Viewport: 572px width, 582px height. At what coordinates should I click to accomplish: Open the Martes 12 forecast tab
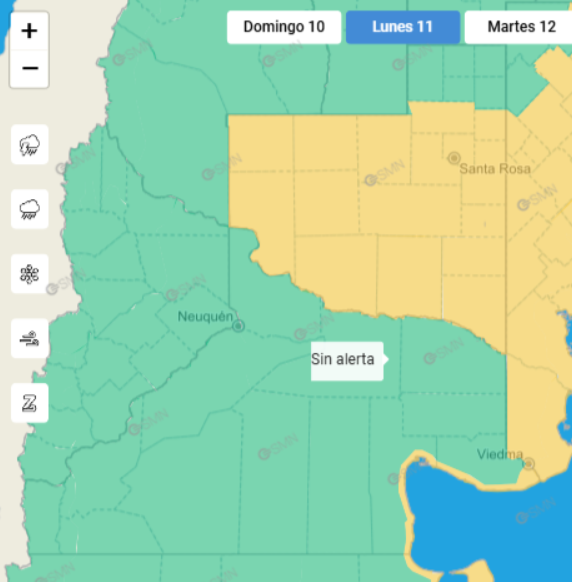click(x=520, y=27)
